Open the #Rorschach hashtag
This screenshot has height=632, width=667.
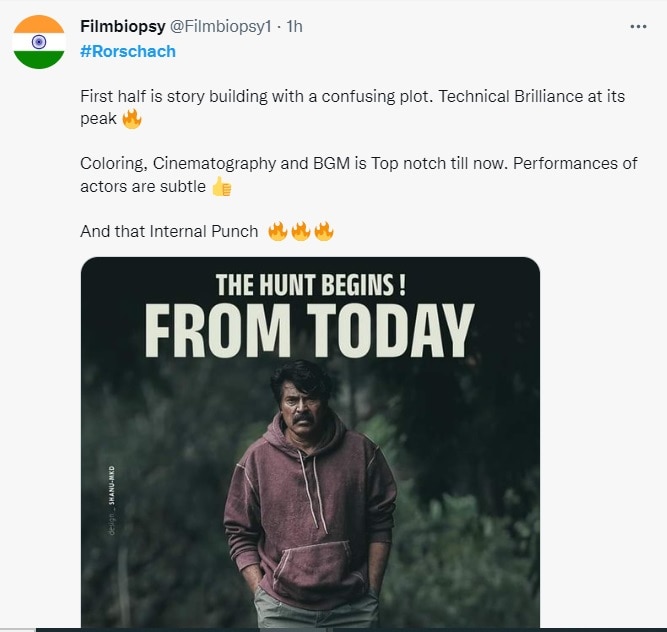tap(127, 51)
